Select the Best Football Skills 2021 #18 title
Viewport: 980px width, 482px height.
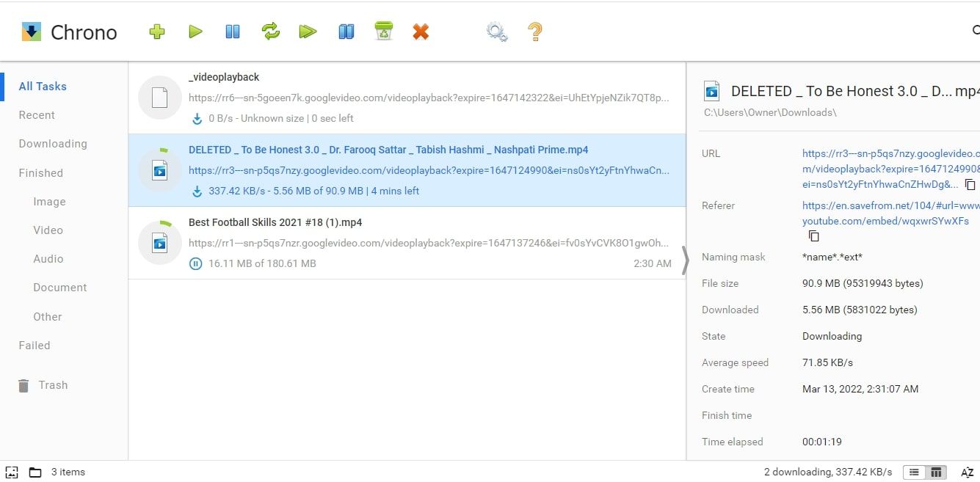pos(275,222)
